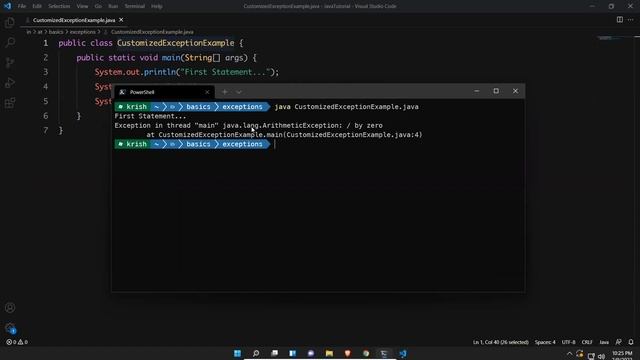Open the Explorer view in activity bar

pos(10,22)
